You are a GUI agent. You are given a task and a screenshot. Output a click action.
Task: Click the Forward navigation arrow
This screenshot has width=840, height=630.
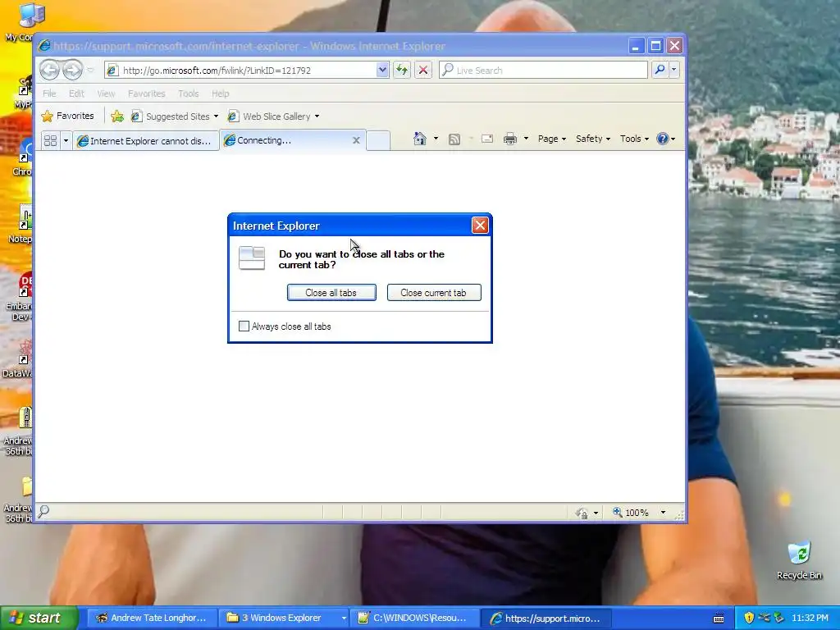coord(72,70)
